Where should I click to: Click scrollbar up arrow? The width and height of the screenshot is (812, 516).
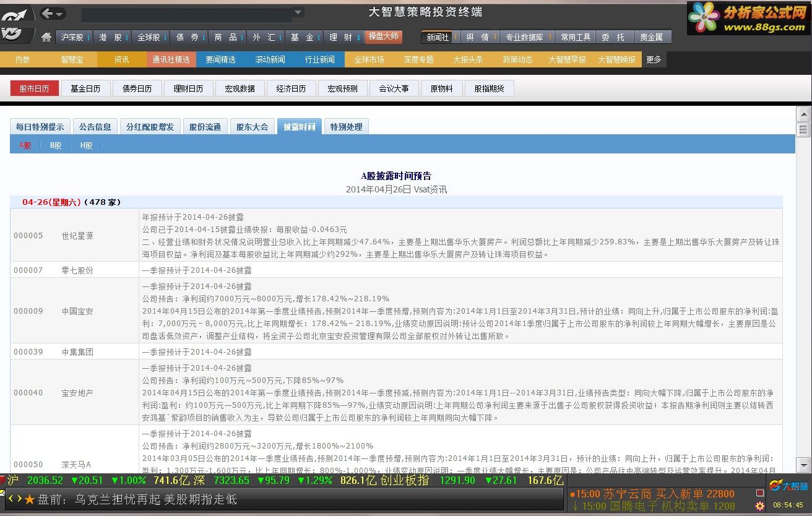[x=803, y=114]
